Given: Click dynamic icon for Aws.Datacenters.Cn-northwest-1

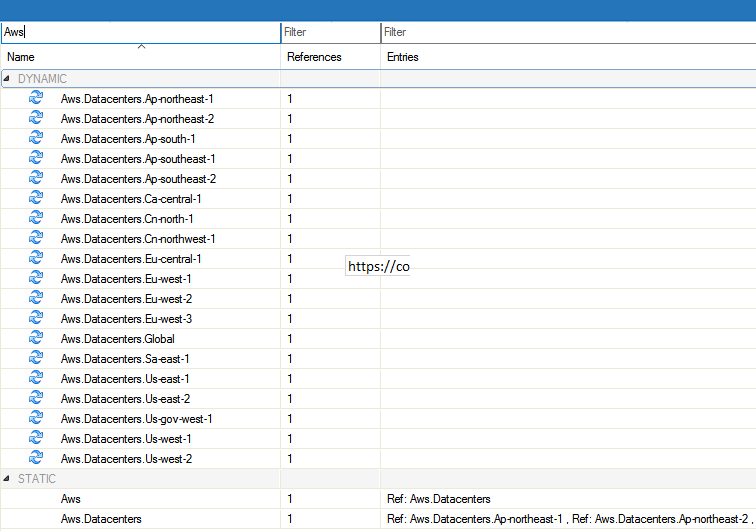Looking at the screenshot, I should point(36,238).
